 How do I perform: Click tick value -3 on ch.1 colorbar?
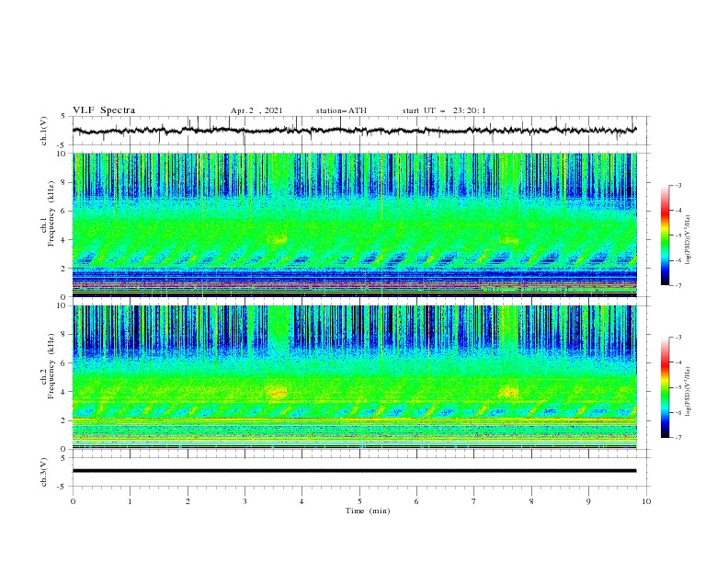coord(677,185)
